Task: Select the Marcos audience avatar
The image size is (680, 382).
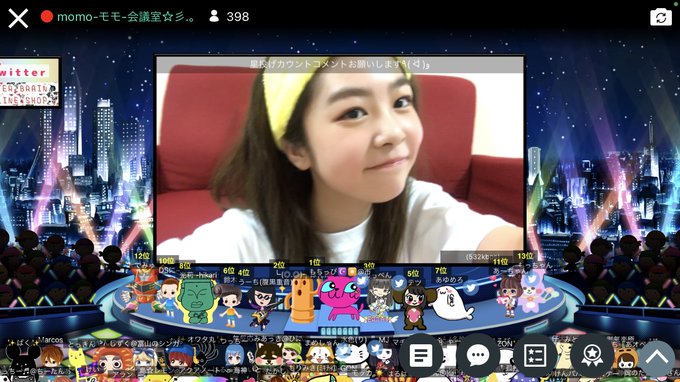Action: (52, 356)
